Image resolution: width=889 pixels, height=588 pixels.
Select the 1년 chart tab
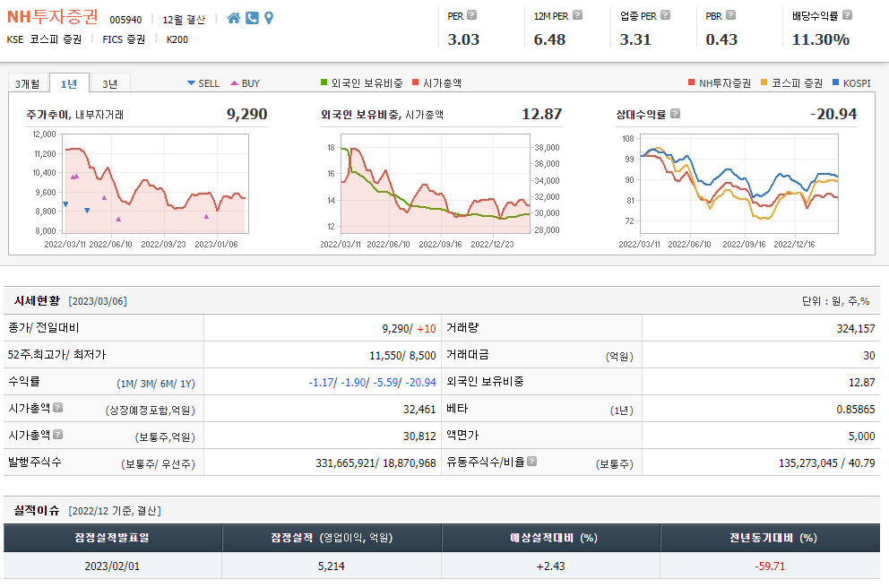click(69, 82)
